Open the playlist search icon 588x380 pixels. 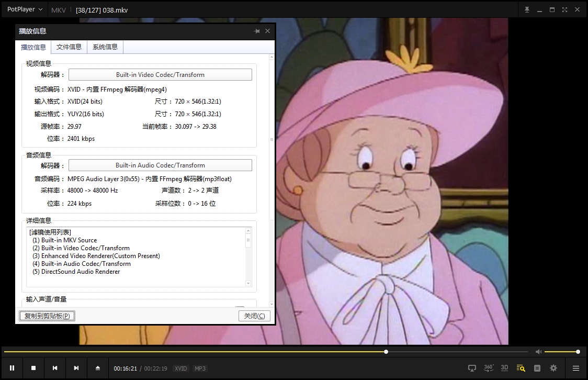(521, 368)
